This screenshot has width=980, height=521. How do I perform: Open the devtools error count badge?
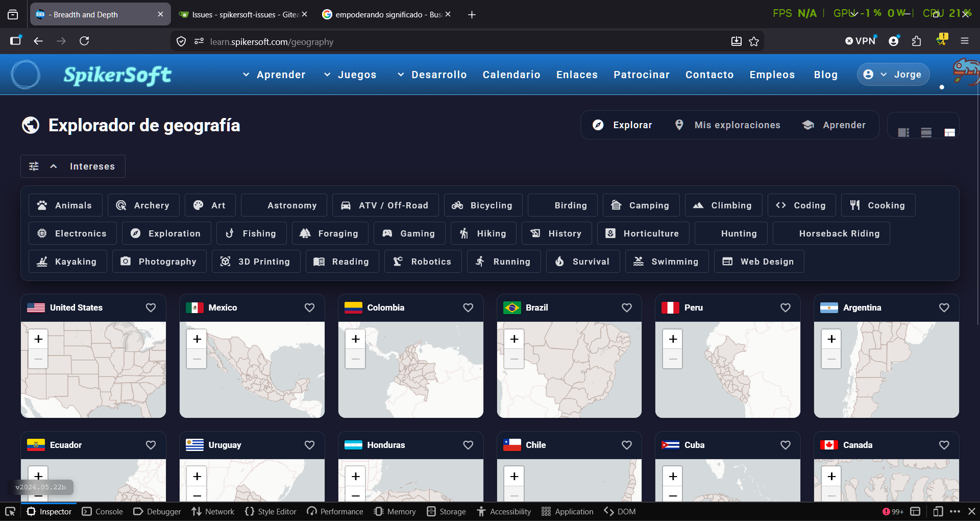click(893, 511)
